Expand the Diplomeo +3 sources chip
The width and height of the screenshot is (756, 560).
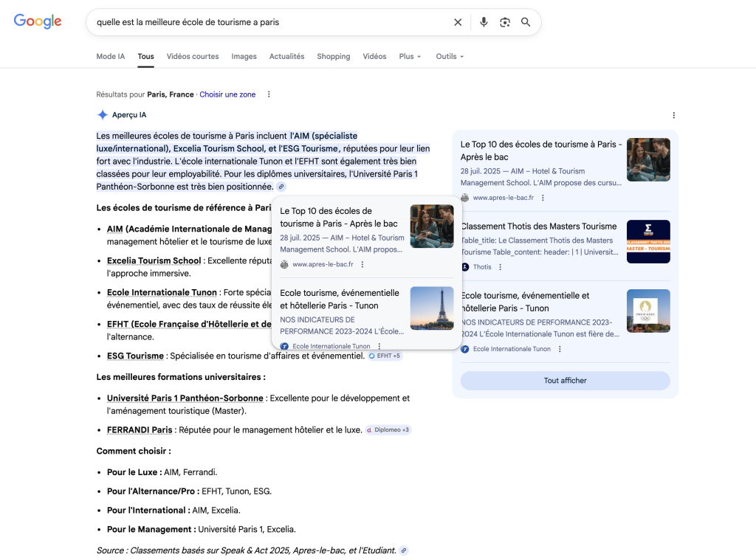click(388, 429)
